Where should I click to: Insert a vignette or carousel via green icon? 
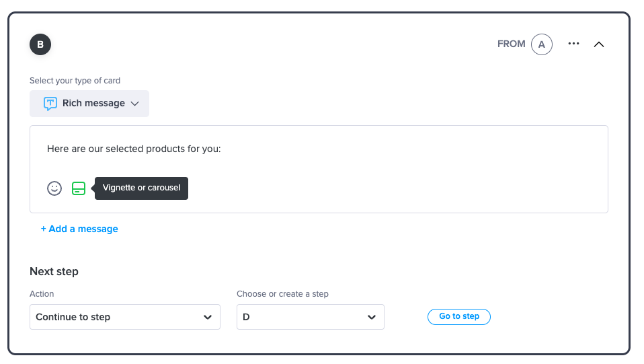point(79,188)
